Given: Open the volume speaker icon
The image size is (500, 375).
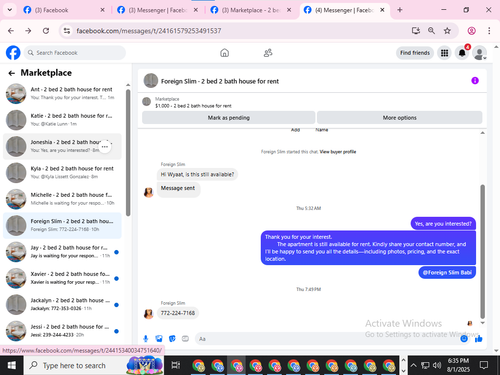Looking at the screenshot, I should (437, 365).
